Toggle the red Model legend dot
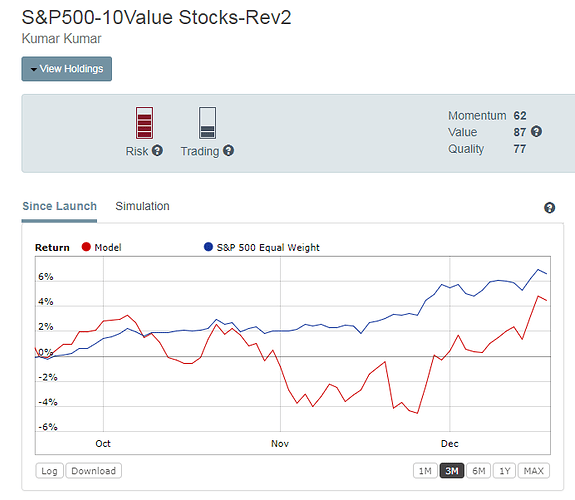Screen dimensions: 575x500 (x=86, y=247)
